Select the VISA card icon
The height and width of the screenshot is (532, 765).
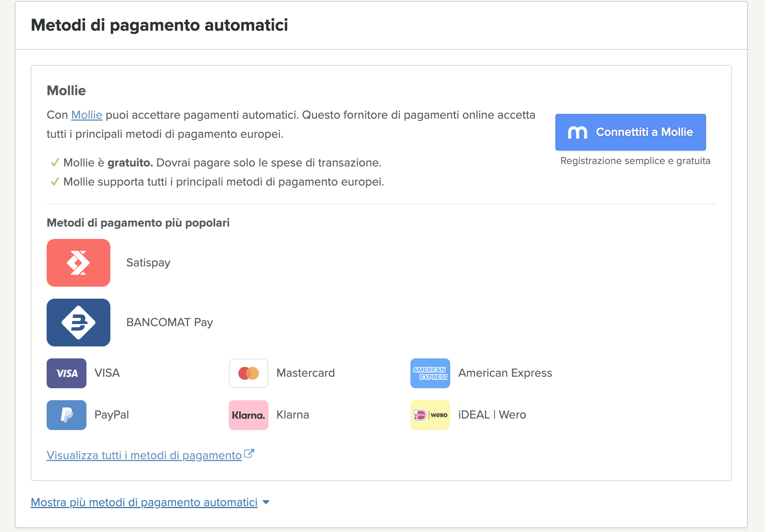(67, 373)
